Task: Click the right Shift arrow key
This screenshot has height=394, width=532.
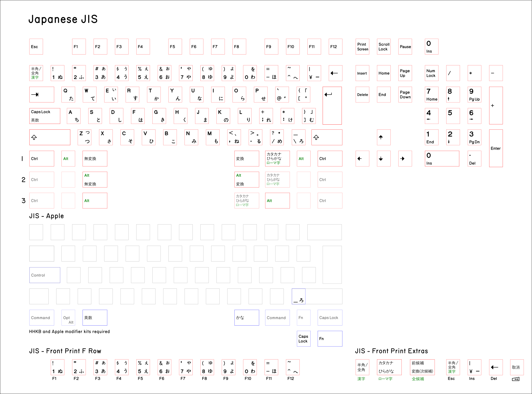Action: tap(327, 137)
